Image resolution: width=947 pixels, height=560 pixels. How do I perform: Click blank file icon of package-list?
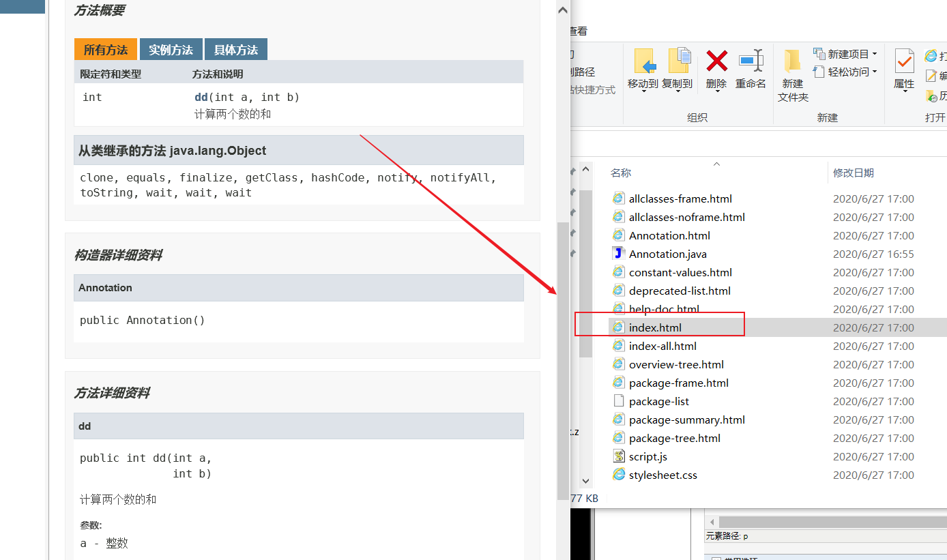pos(619,401)
